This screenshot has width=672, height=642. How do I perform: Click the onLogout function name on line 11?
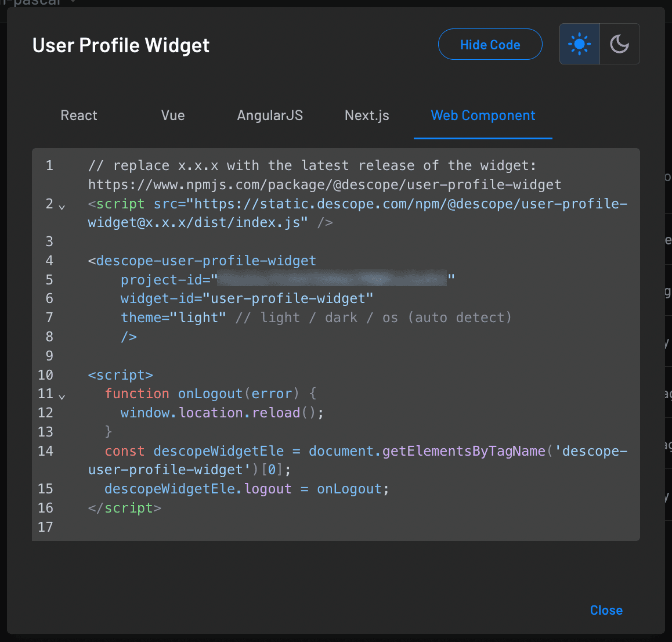pyautogui.click(x=211, y=394)
